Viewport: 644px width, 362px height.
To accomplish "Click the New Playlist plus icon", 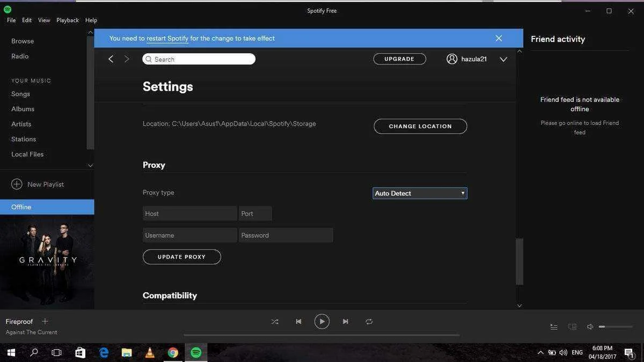I will (x=17, y=184).
